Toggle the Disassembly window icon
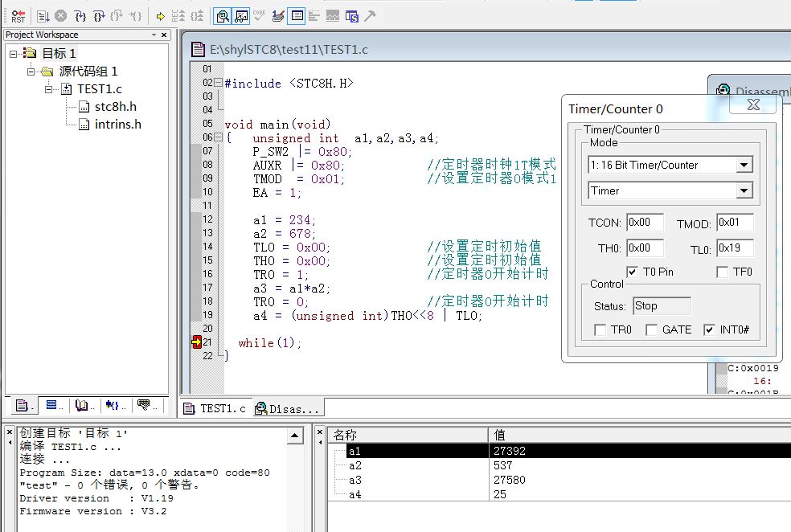Screen dimensions: 791x532 (x=223, y=16)
